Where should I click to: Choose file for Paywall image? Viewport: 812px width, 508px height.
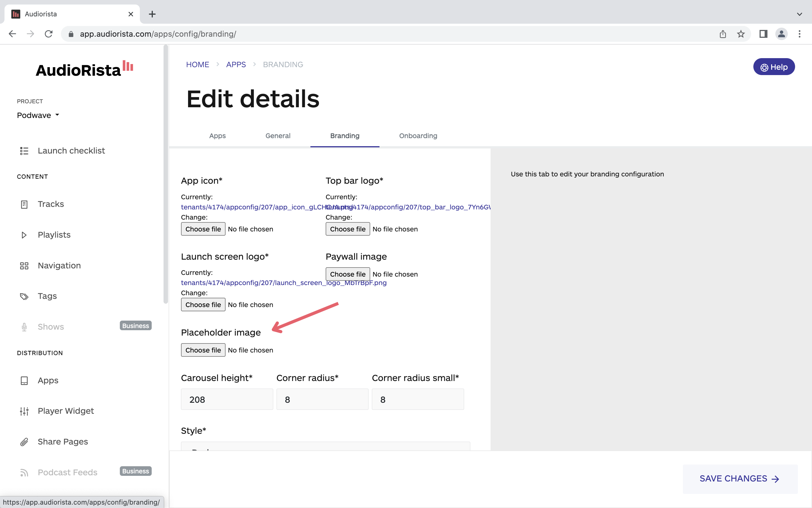tap(348, 274)
